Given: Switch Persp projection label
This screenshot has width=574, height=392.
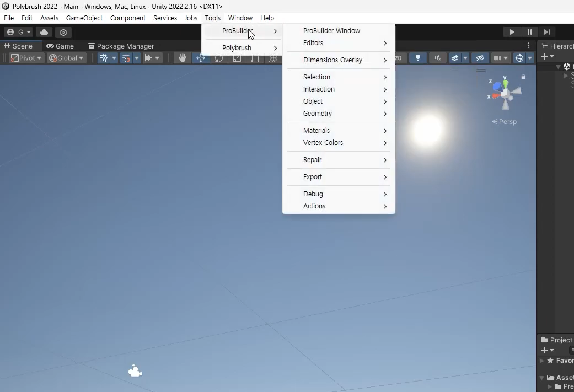Looking at the screenshot, I should (504, 121).
